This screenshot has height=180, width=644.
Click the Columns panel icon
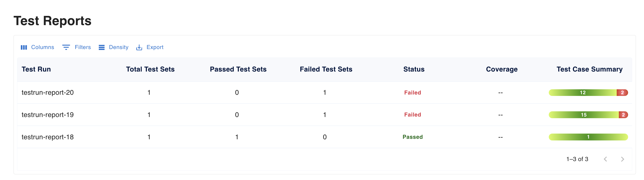[x=24, y=47]
